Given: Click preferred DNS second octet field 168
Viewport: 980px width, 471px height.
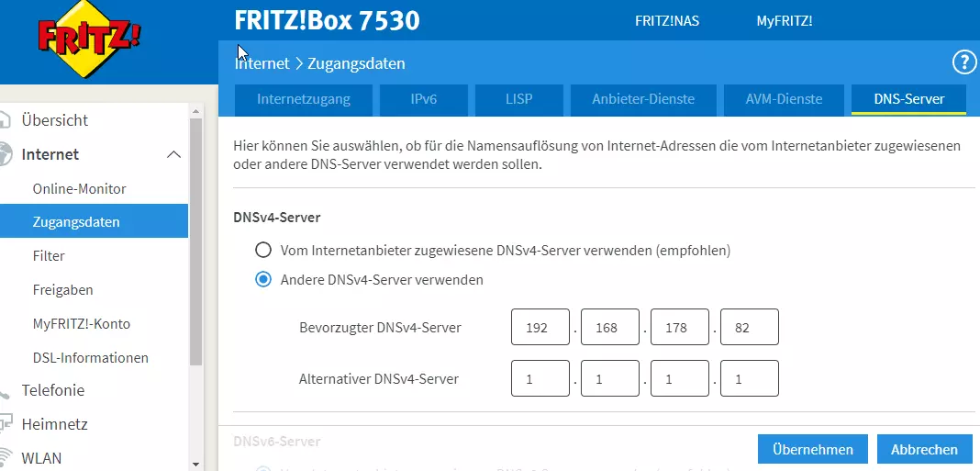Looking at the screenshot, I should tap(610, 327).
